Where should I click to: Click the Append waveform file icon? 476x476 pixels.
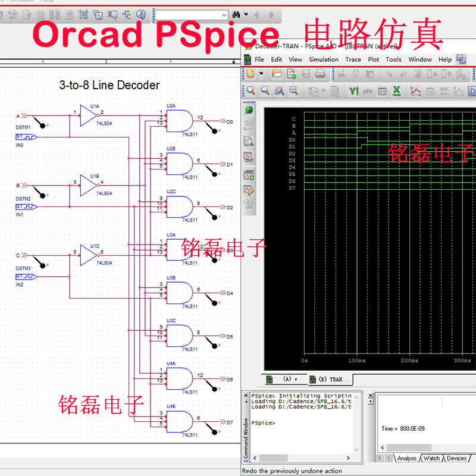291,74
